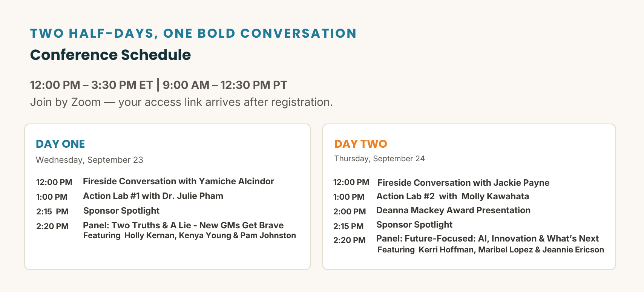Click Wednesday, September 23 date text
Viewport: 644px width, 292px height.
point(89,160)
